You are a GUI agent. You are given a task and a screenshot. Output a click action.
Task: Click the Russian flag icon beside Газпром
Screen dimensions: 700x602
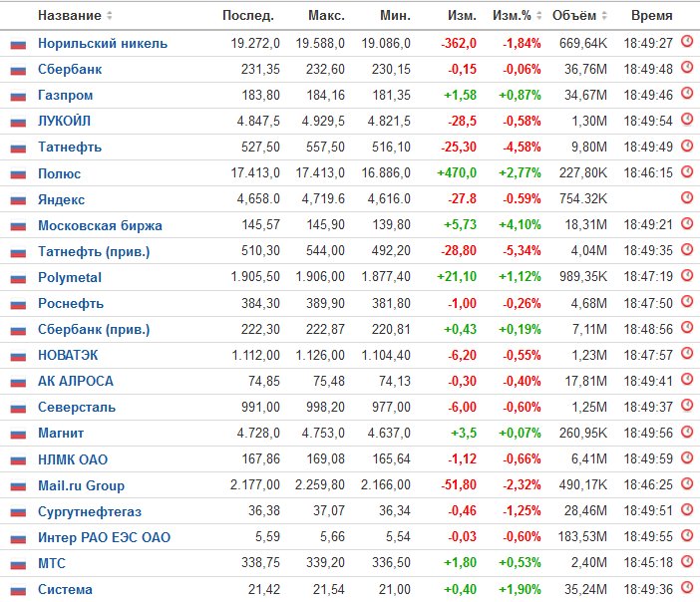[x=18, y=97]
